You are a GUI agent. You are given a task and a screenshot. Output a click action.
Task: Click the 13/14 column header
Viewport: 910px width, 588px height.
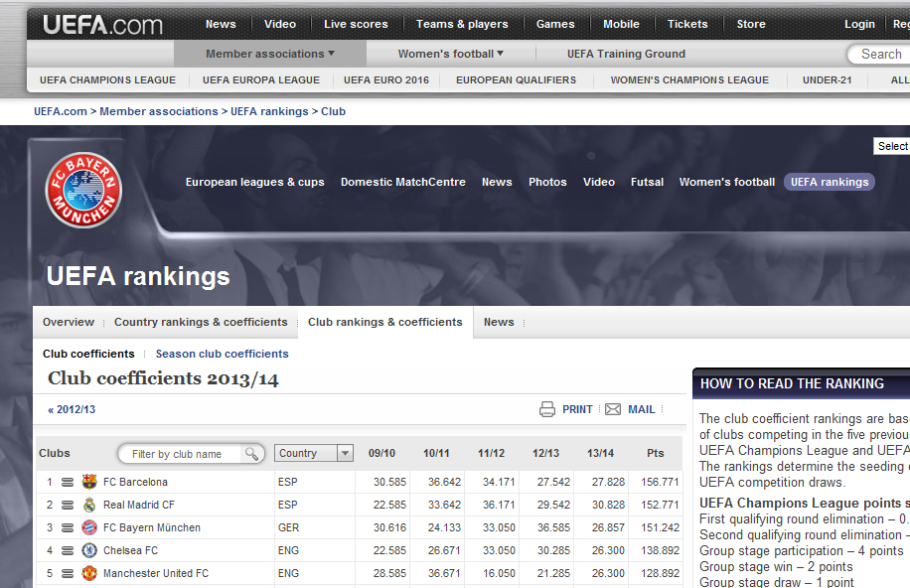600,453
